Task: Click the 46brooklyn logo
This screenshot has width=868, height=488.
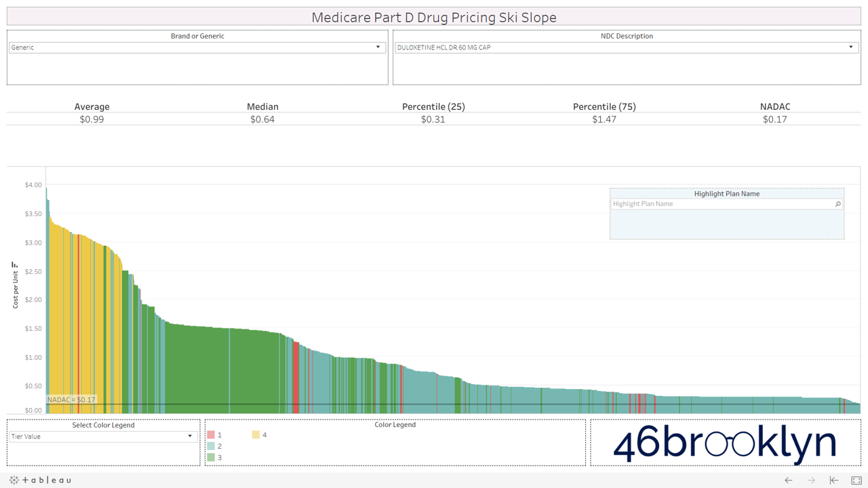Action: pos(725,443)
